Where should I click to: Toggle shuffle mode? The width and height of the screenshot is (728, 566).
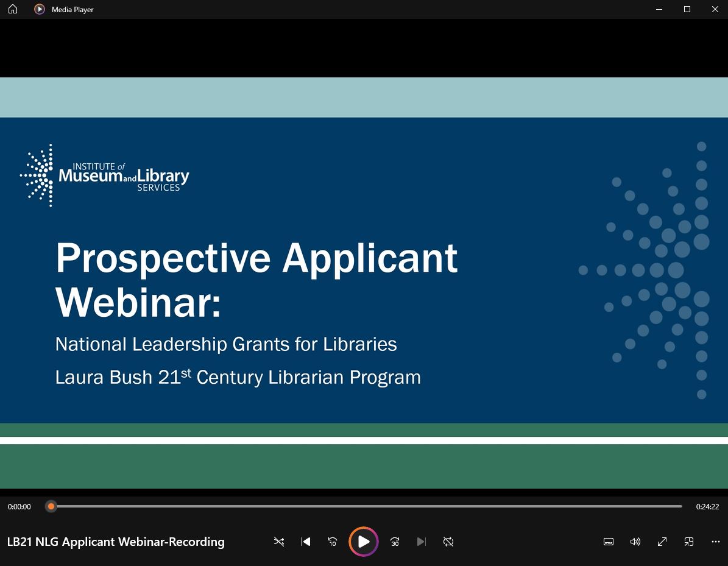point(279,542)
